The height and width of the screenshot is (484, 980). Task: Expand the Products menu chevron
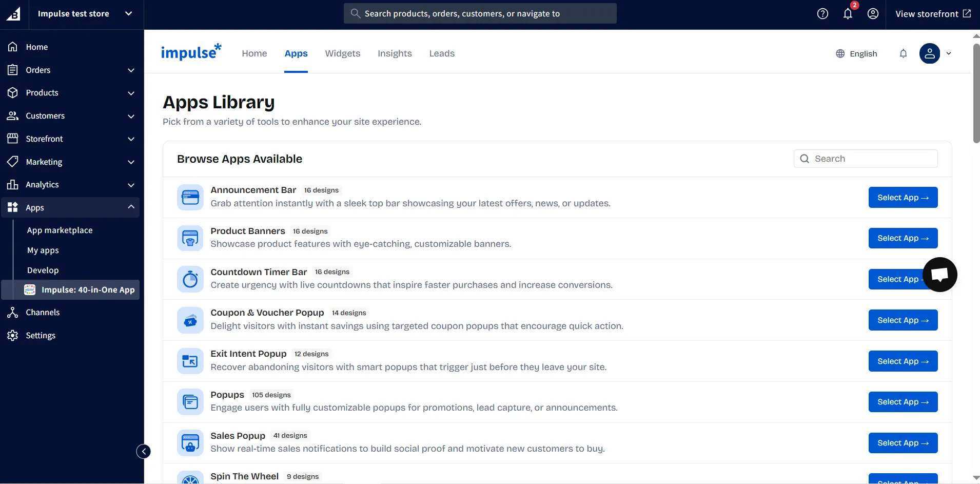point(131,93)
